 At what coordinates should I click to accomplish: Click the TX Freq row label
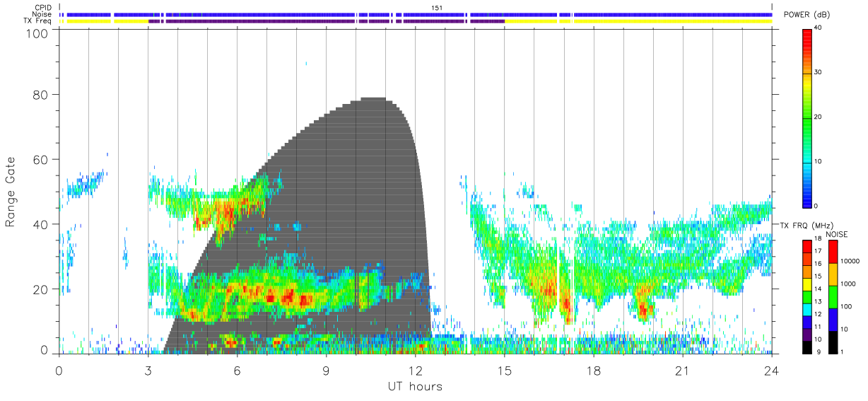pyautogui.click(x=38, y=21)
